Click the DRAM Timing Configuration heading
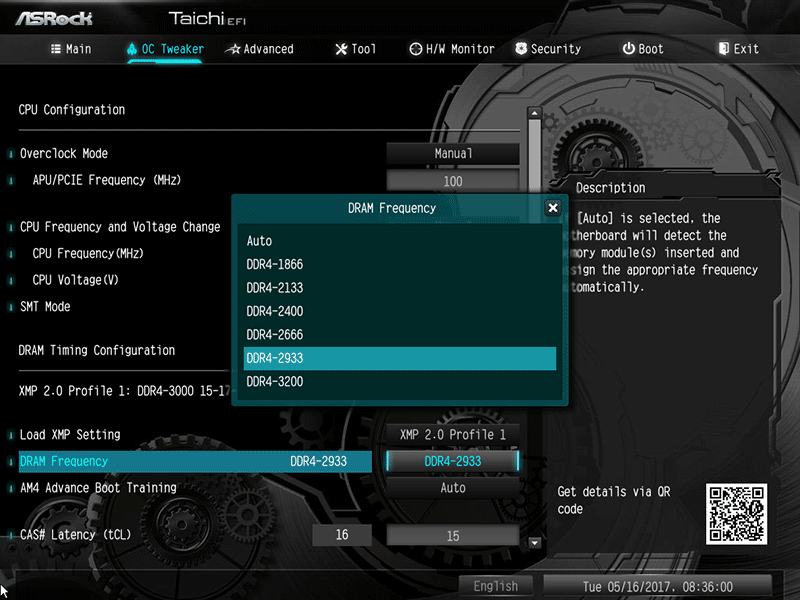The height and width of the screenshot is (600, 800). pos(96,351)
